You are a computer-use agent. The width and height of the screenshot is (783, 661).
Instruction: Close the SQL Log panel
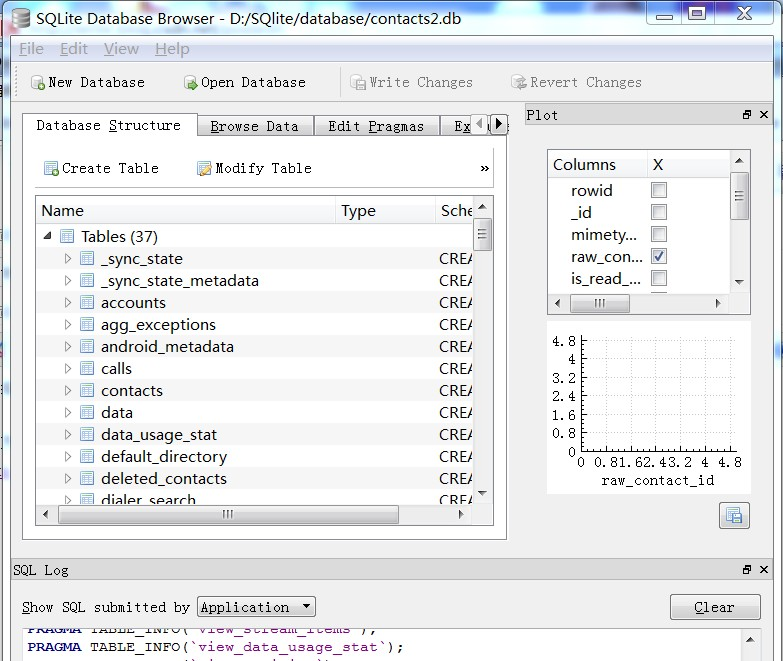(x=764, y=570)
